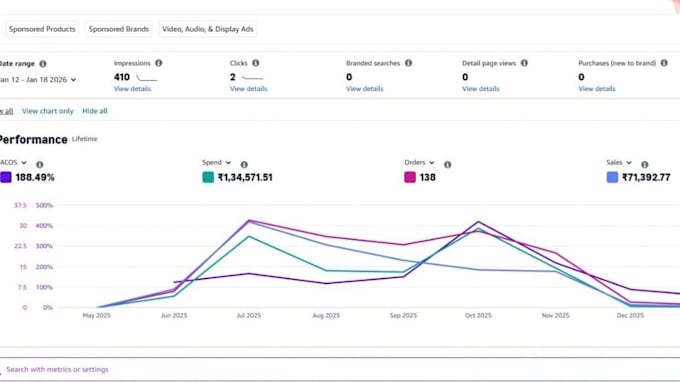Viewport: 680px width, 382px height.
Task: Click the Dec 2025 axis label
Action: (631, 316)
